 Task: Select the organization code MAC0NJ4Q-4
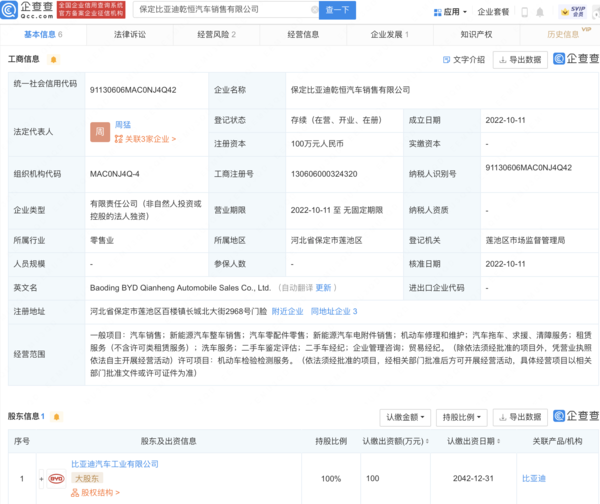[115, 174]
